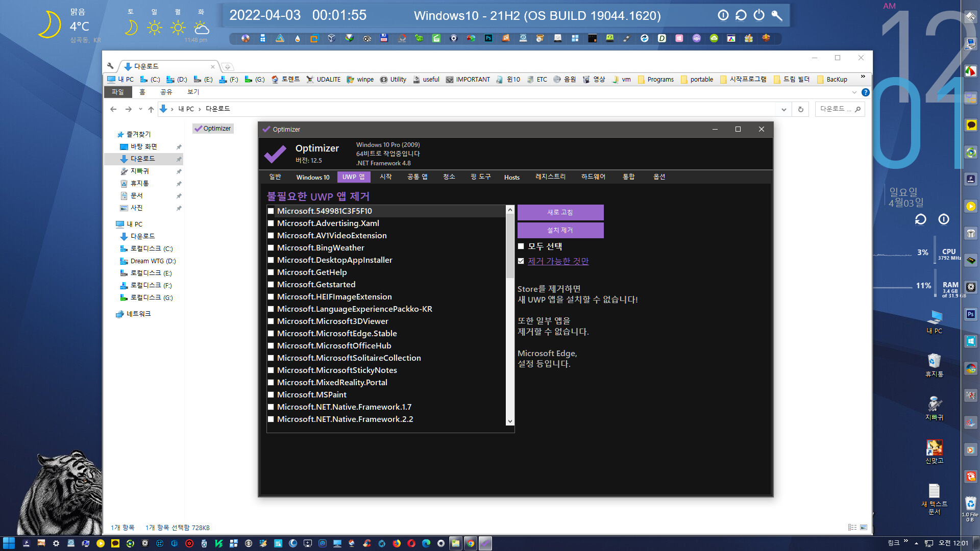The image size is (980, 551).
Task: Click the power icon under the date widget
Action: (944, 219)
